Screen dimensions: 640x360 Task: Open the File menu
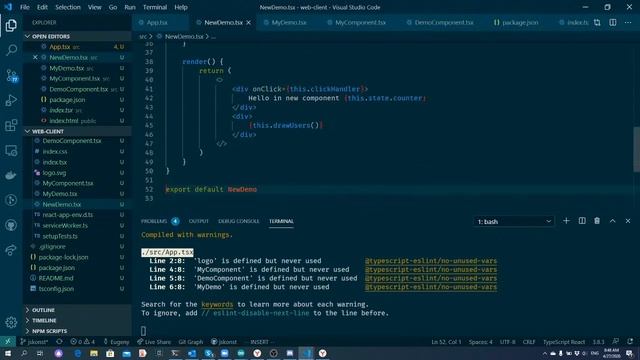point(24,7)
